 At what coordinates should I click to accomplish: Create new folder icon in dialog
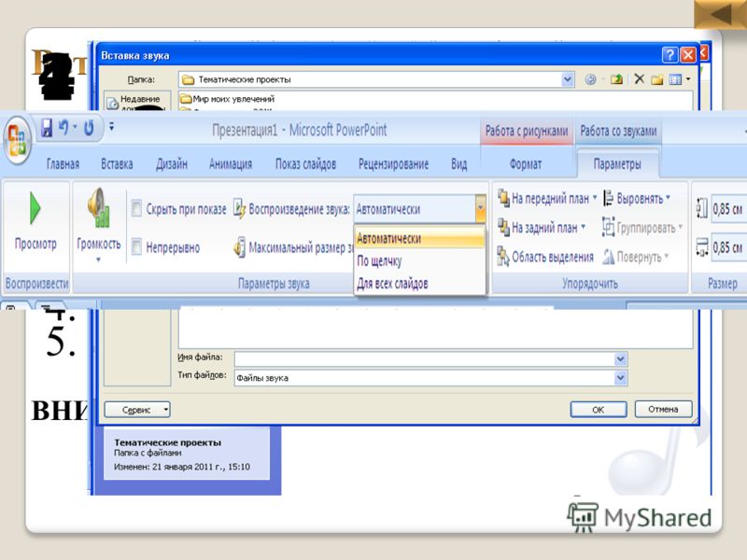pos(657,79)
